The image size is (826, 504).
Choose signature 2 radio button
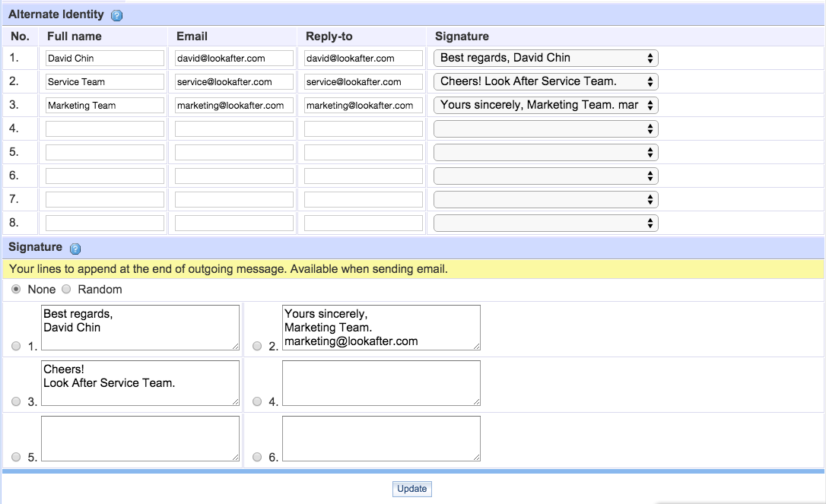pyautogui.click(x=257, y=346)
